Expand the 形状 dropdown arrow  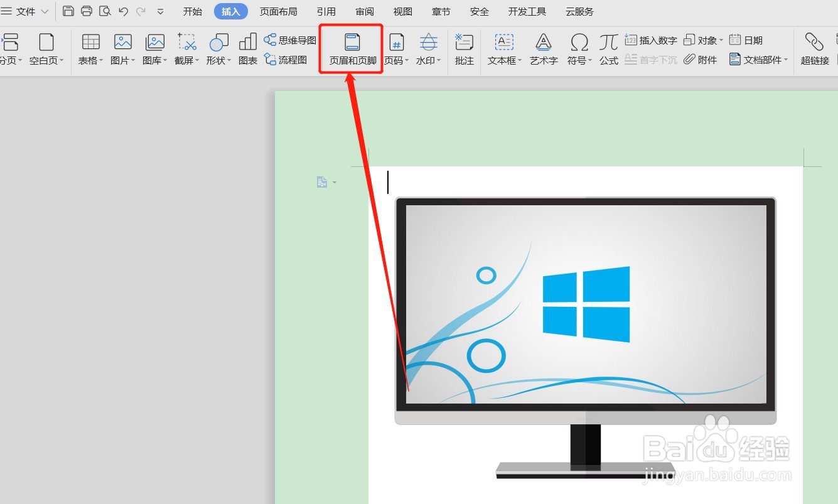(x=229, y=61)
